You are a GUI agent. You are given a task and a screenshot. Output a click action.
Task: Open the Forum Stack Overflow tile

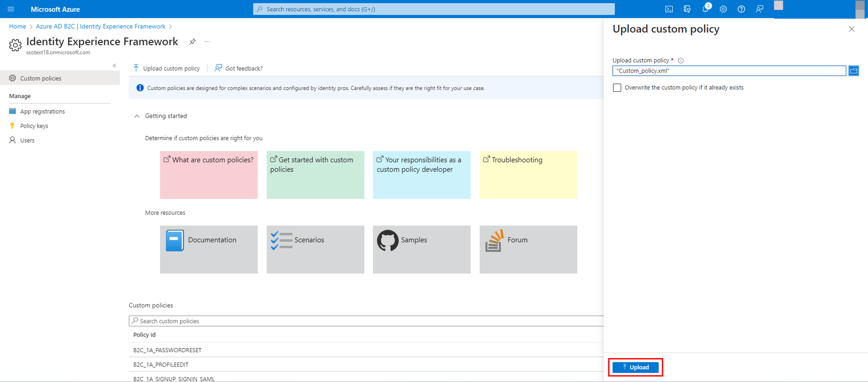pyautogui.click(x=528, y=249)
